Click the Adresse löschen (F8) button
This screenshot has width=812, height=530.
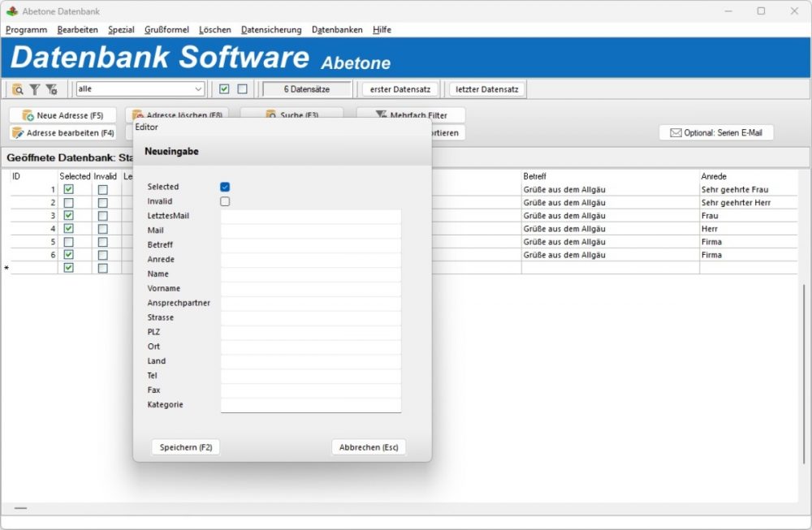pos(176,113)
